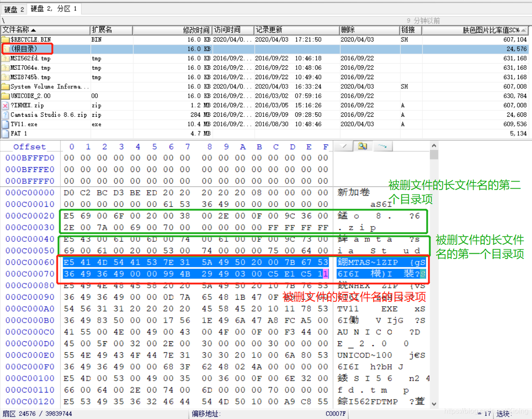Select the System Volume Informa... entry name

pyautogui.click(x=49, y=87)
